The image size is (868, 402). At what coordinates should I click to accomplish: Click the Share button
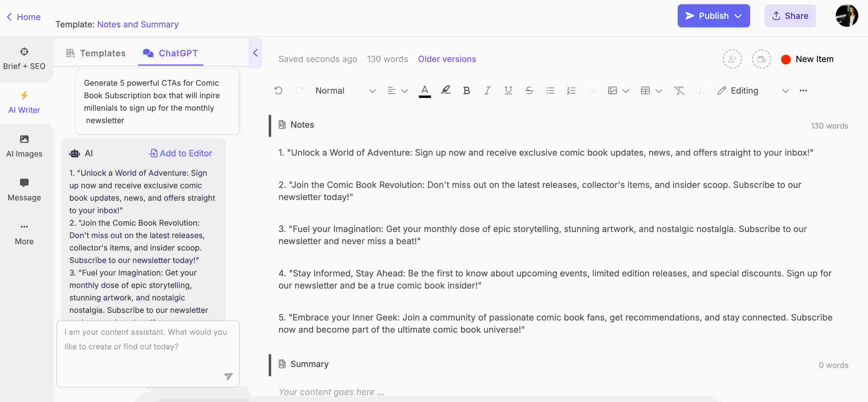pyautogui.click(x=790, y=16)
